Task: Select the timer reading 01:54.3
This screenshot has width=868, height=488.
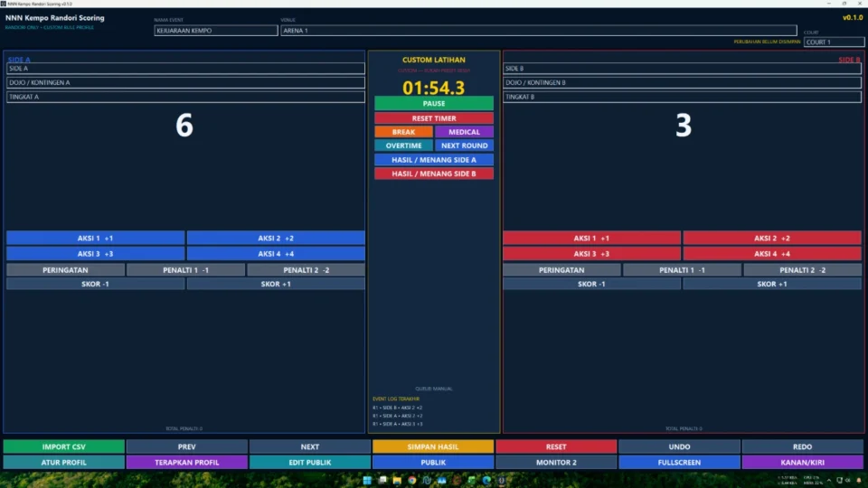Action: pyautogui.click(x=433, y=88)
